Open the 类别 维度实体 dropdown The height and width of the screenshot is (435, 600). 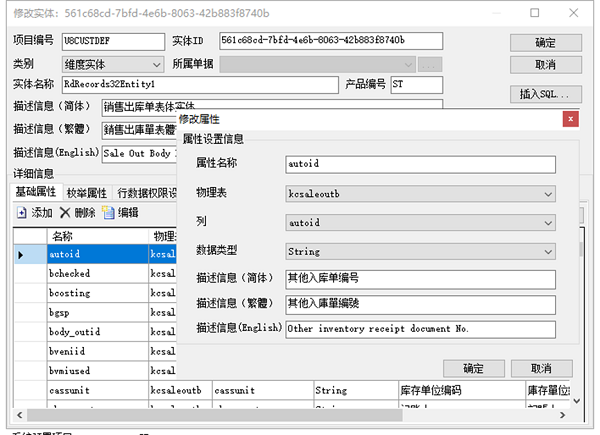[156, 65]
